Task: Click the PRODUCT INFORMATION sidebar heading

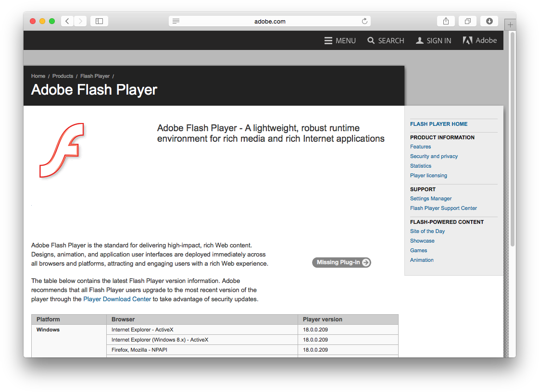Action: (442, 137)
